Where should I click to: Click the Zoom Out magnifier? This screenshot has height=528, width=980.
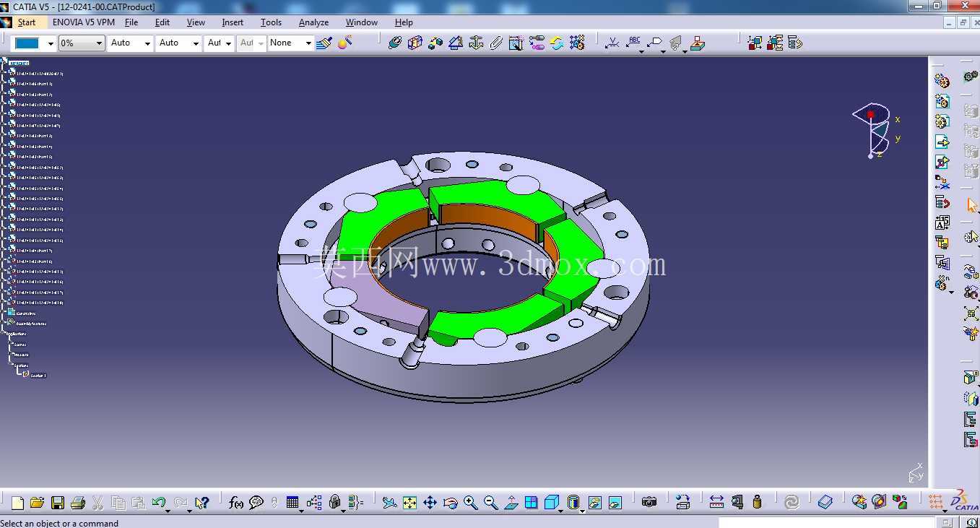[x=491, y=503]
